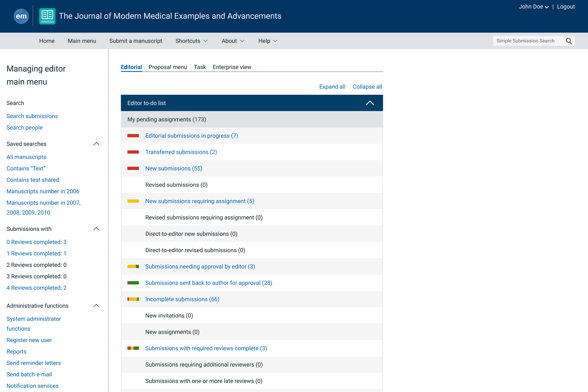This screenshot has width=588, height=392.
Task: Click color flag beside Incomplete submissions
Action: click(133, 299)
